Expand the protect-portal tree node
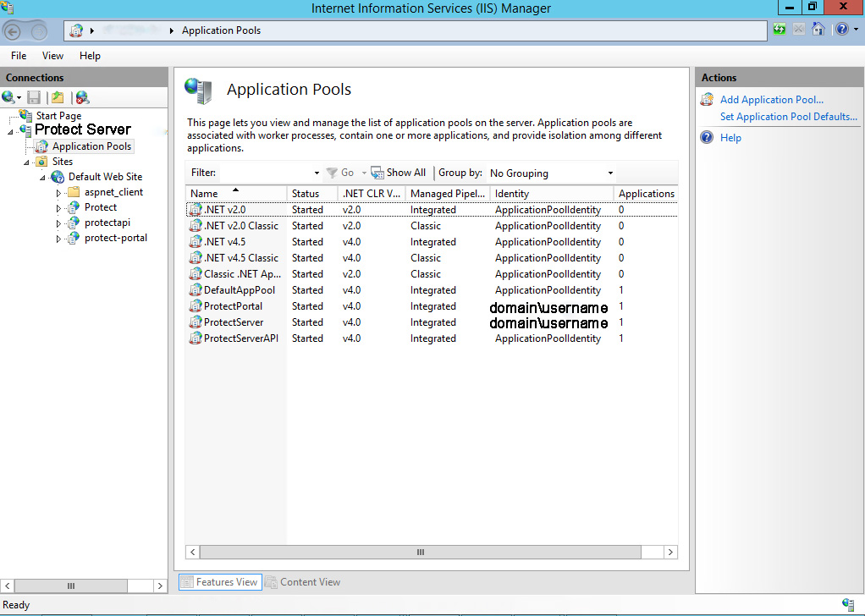Image resolution: width=865 pixels, height=616 pixels. (58, 239)
